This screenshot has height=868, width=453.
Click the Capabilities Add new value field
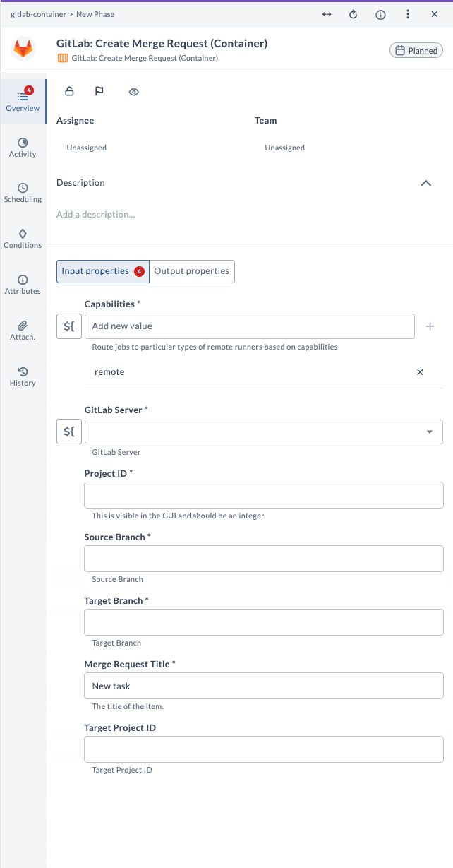[250, 326]
